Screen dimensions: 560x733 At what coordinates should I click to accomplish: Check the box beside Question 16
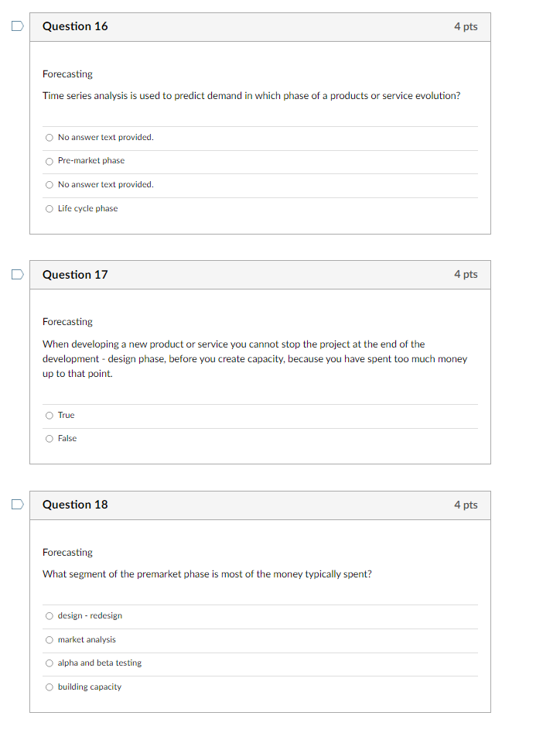pyautogui.click(x=16, y=26)
